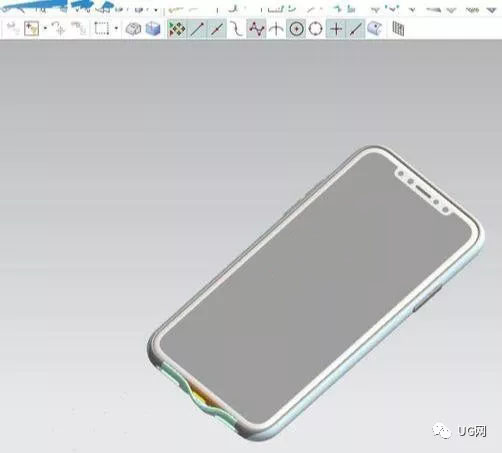This screenshot has width=502, height=453.
Task: Select the Control Point snap icon
Action: pos(237,29)
